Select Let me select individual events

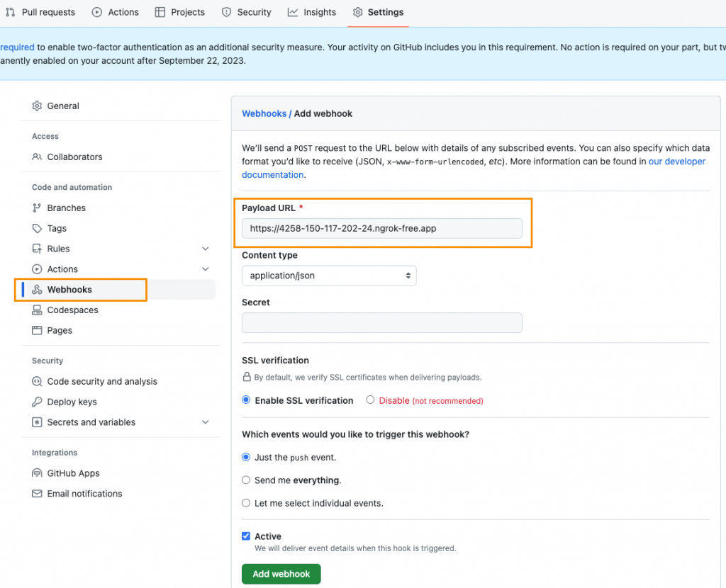click(246, 503)
